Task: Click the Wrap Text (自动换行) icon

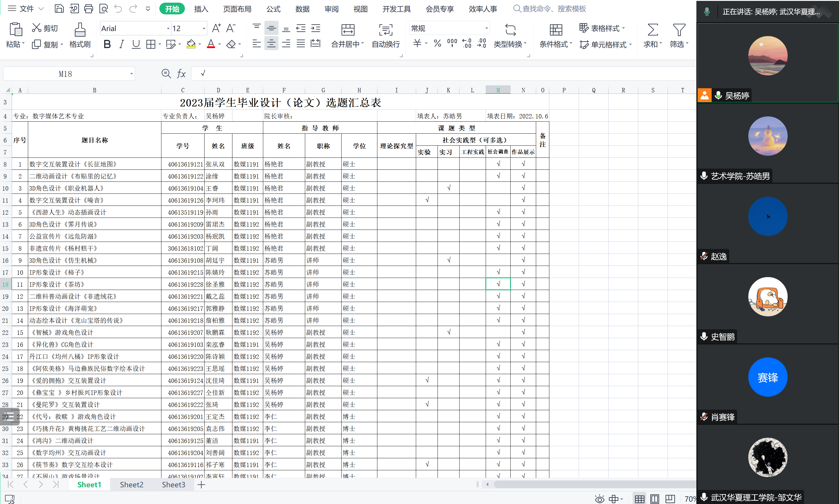Action: [386, 30]
